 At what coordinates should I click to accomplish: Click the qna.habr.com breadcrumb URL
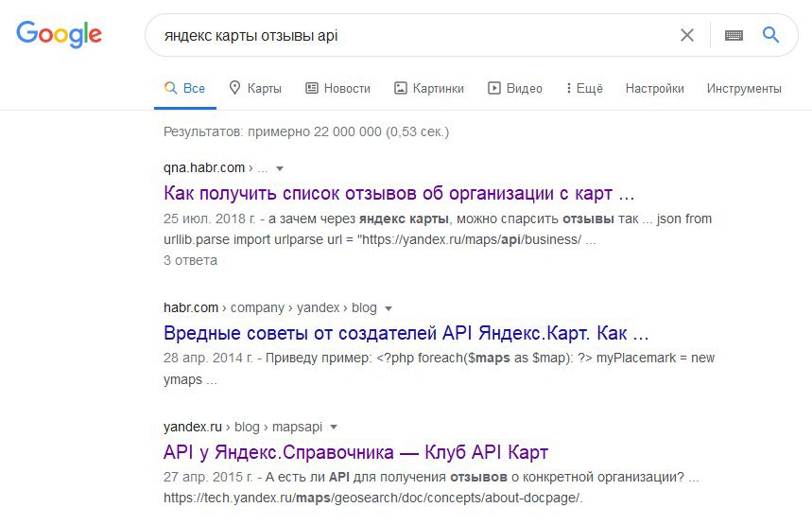point(216,168)
